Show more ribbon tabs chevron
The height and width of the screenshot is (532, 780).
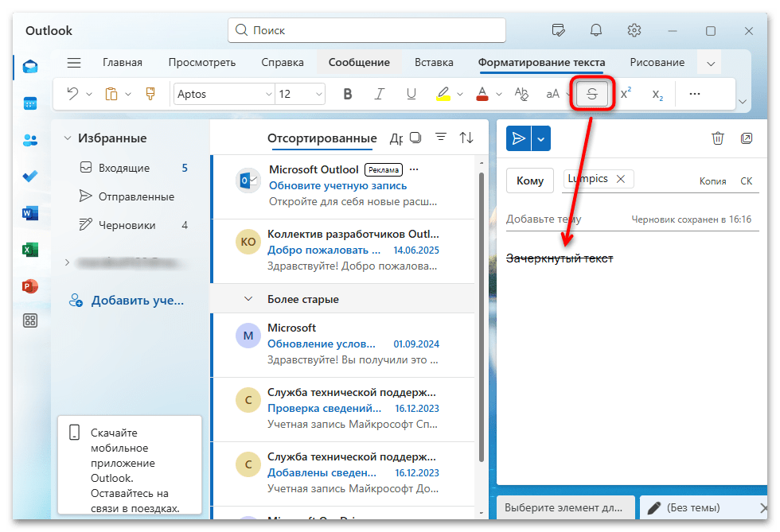click(x=710, y=63)
